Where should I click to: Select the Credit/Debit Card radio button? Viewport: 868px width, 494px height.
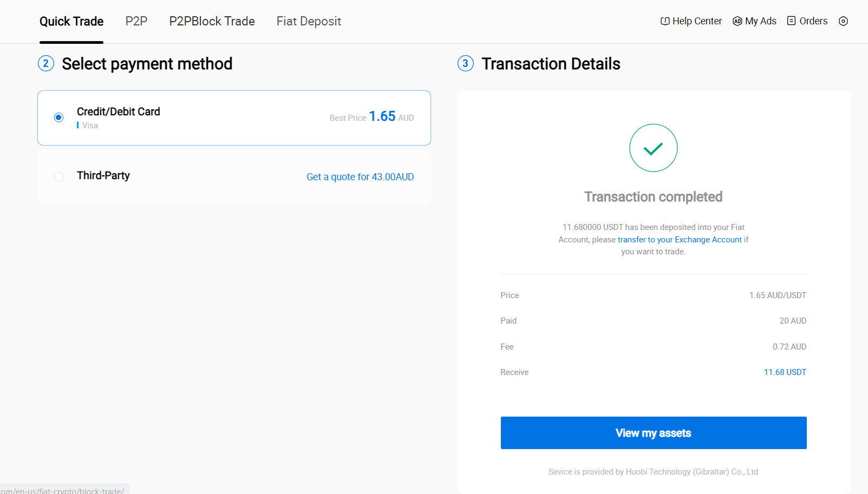coord(59,117)
